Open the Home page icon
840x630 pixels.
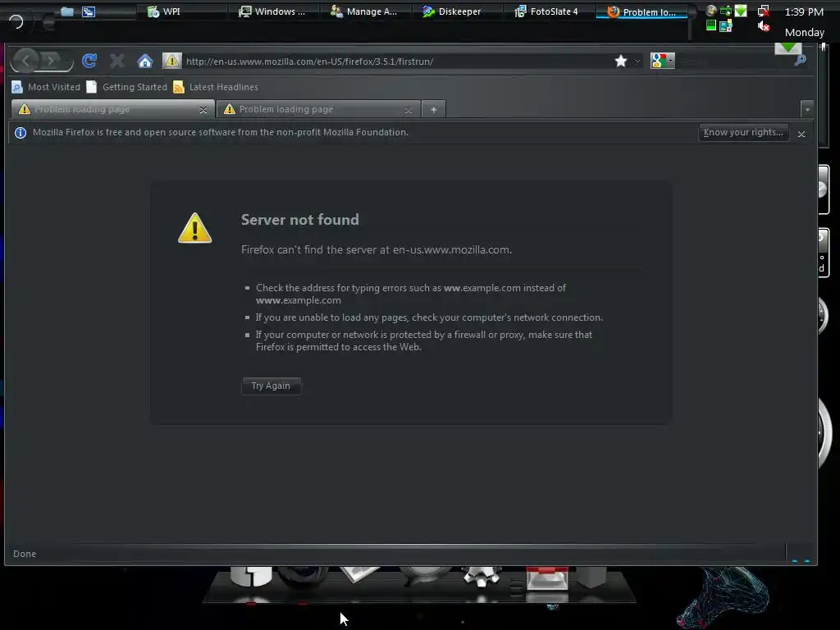[x=144, y=61]
